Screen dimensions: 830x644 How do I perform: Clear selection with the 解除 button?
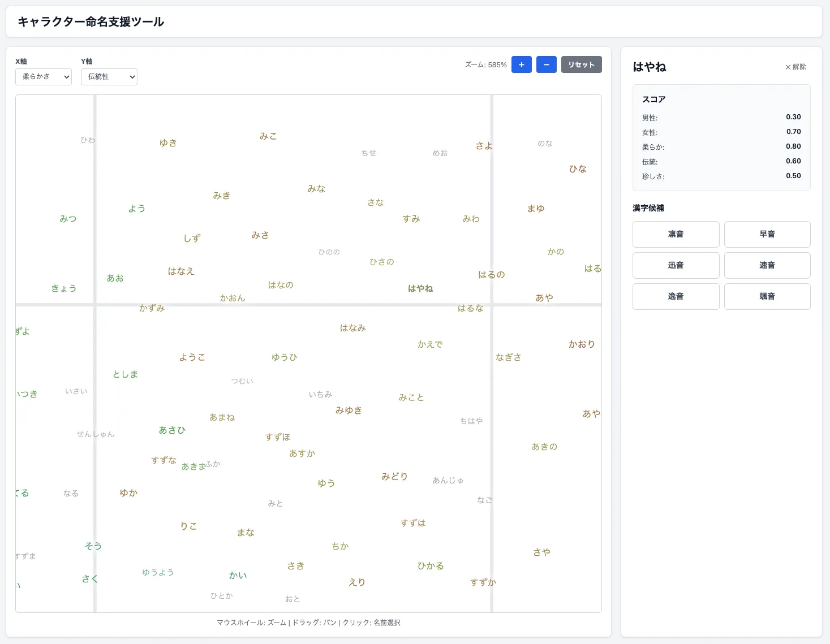[x=795, y=67]
